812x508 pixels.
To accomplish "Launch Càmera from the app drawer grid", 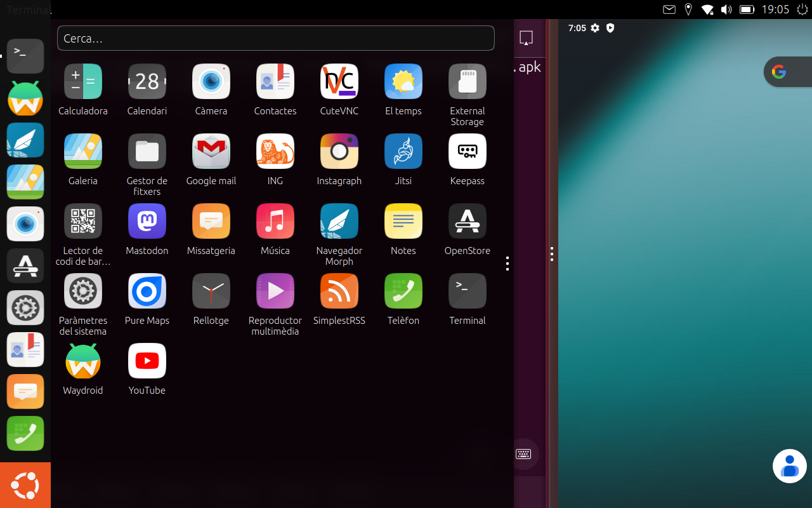I will [211, 81].
